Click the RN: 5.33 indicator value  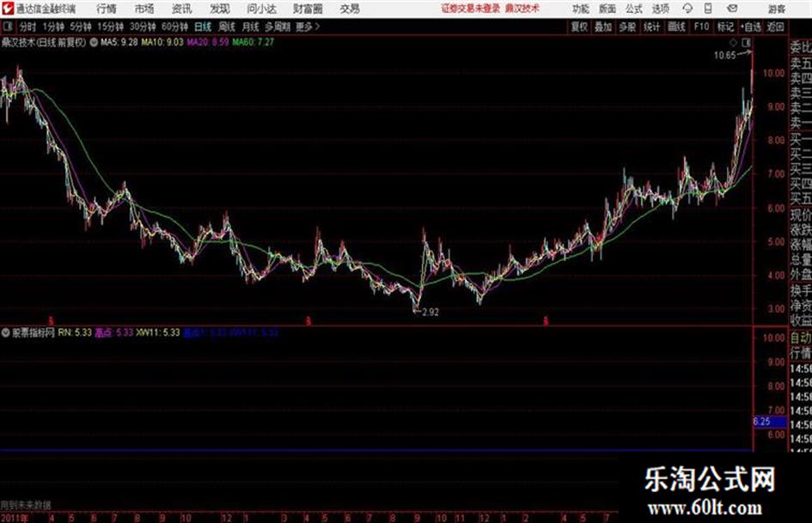pyautogui.click(x=75, y=332)
